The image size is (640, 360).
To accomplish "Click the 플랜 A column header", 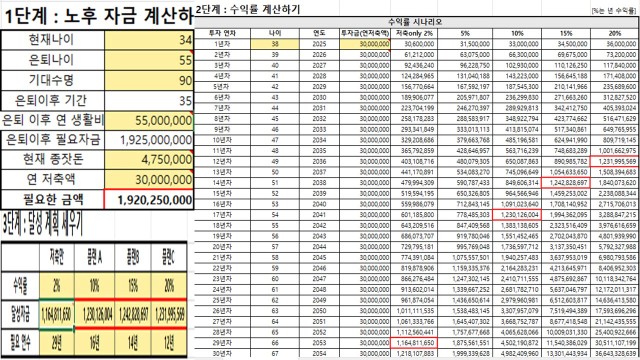I will 94,257.
